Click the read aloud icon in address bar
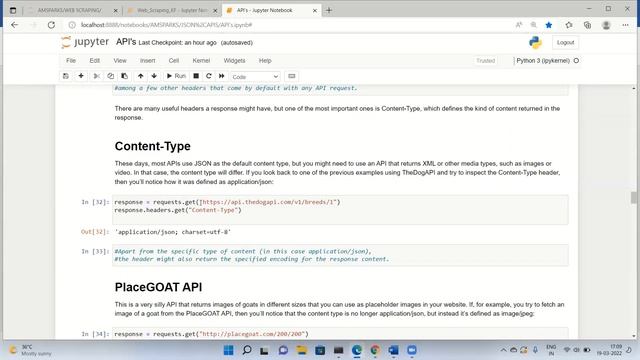Viewport: 640px width, 360px height. pyautogui.click(x=519, y=25)
